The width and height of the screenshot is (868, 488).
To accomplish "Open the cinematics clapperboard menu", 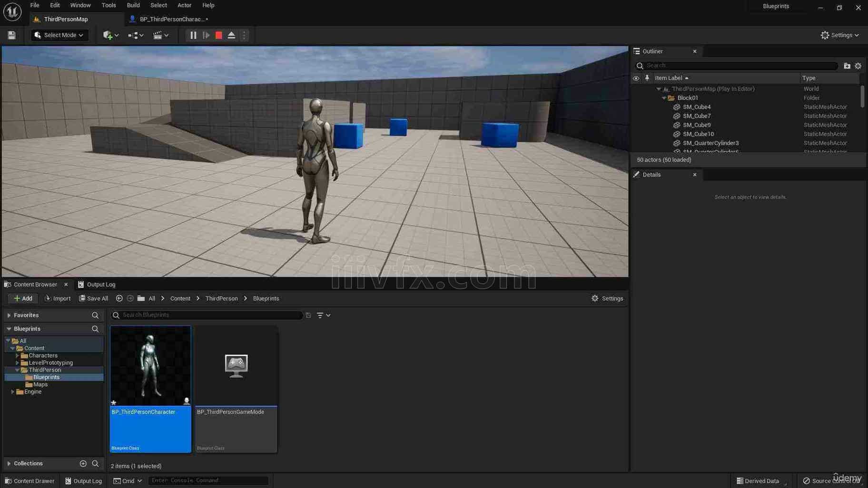I will point(161,35).
